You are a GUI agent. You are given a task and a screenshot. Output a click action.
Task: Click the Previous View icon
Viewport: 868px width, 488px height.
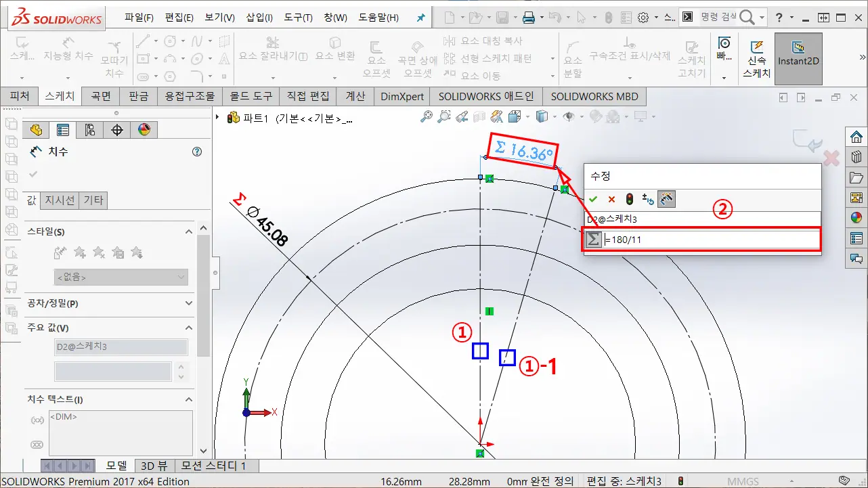pyautogui.click(x=462, y=117)
